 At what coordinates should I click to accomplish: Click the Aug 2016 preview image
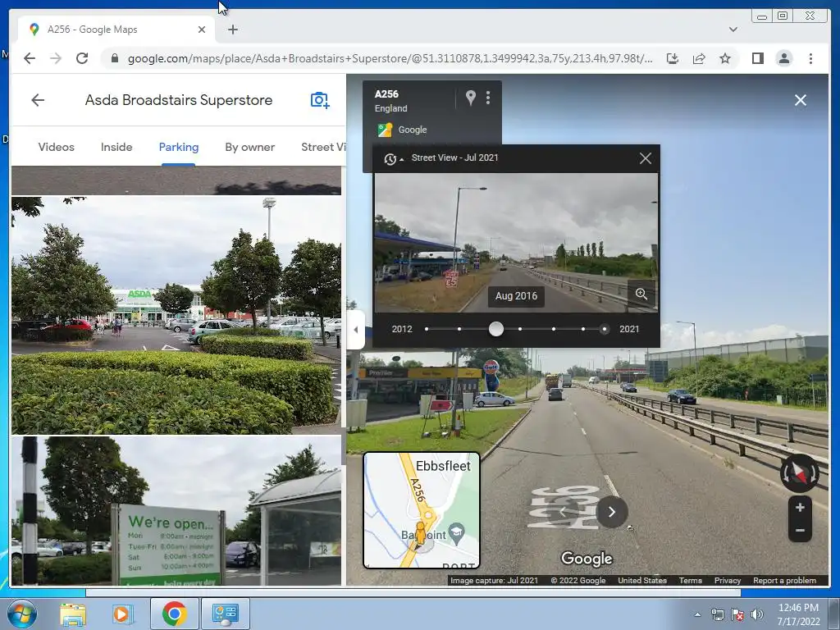515,243
